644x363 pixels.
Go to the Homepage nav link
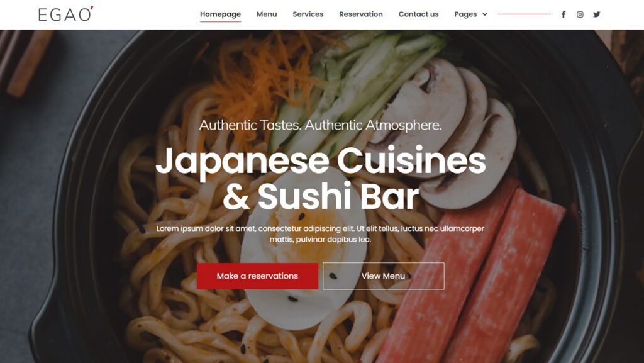220,14
